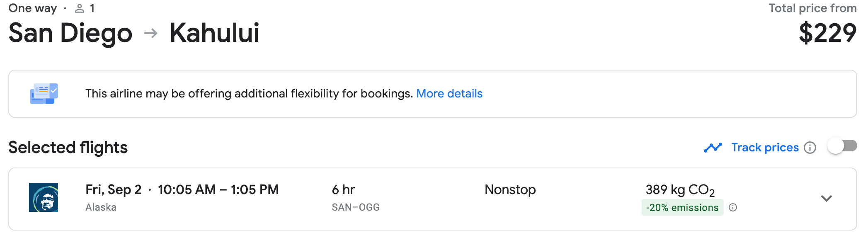Click the 389 kg CO2 text
The height and width of the screenshot is (238, 868).
(x=680, y=190)
